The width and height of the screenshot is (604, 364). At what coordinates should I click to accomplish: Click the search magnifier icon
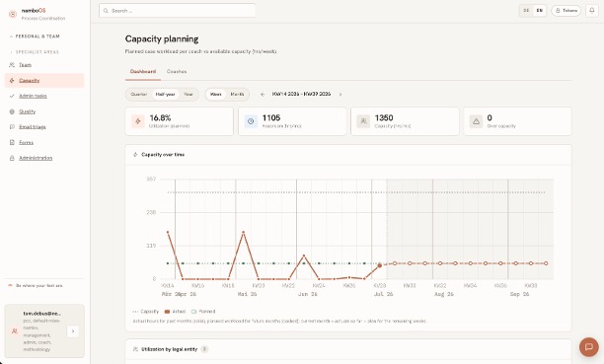pyautogui.click(x=106, y=11)
